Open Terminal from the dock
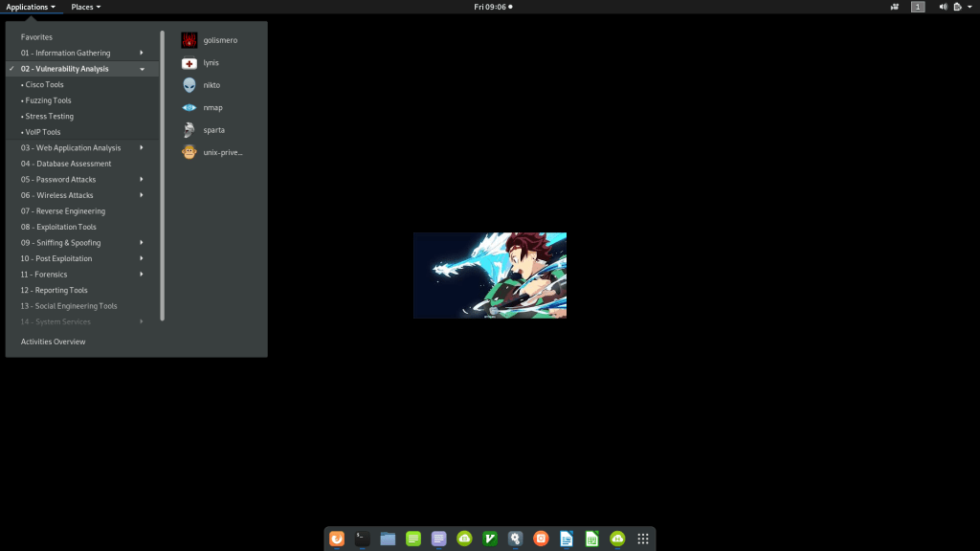This screenshot has height=551, width=980. [362, 539]
